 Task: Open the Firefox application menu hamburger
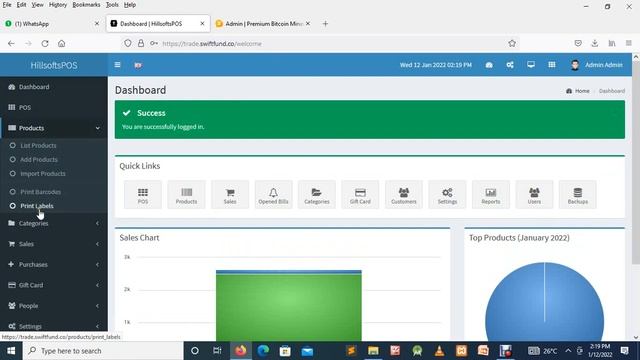pos(629,43)
